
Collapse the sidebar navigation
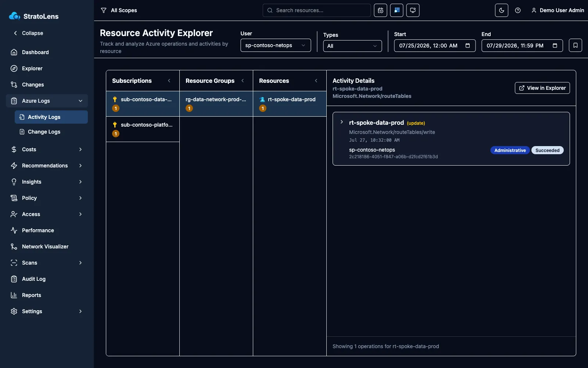29,33
